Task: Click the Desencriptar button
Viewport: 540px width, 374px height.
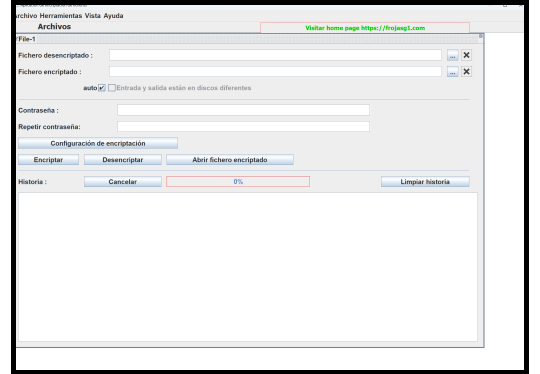Action: pos(123,160)
